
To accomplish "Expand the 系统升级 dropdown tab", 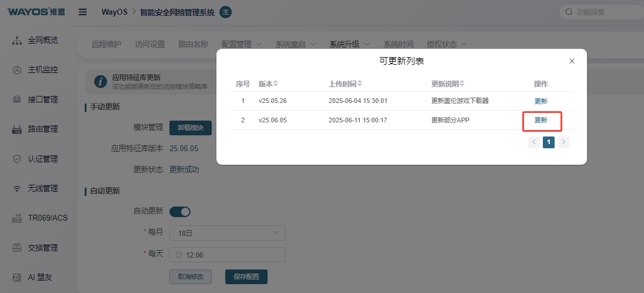I will (349, 44).
